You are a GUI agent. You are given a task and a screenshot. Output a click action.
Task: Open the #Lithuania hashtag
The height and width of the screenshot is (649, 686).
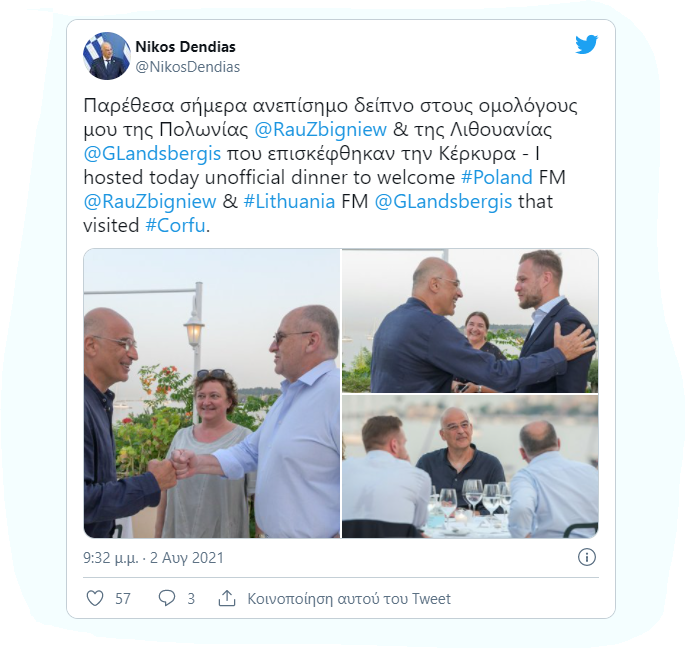(x=289, y=201)
